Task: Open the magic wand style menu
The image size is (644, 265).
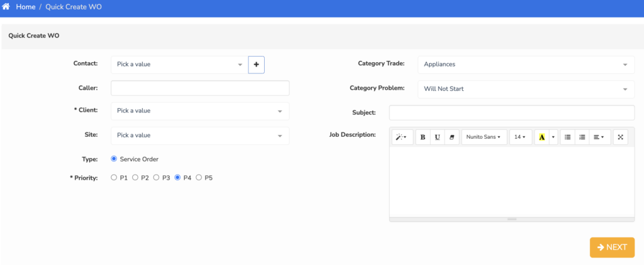Action: coord(402,137)
